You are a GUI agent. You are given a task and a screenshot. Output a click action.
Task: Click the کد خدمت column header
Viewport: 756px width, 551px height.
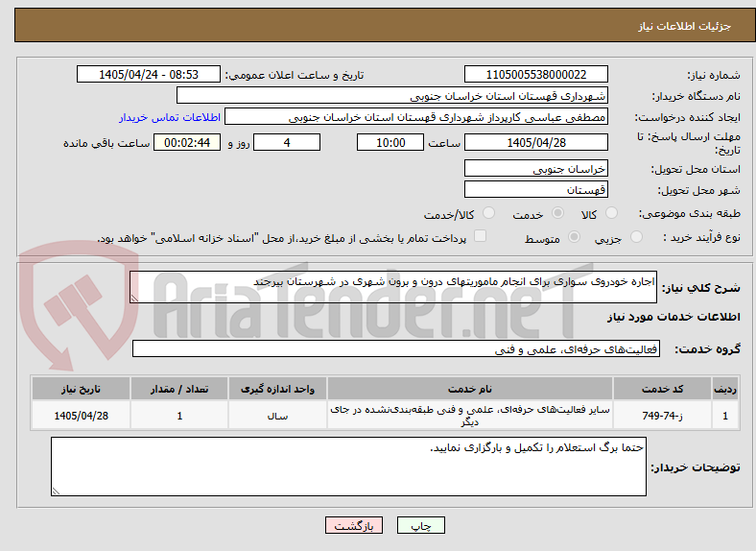coord(663,389)
